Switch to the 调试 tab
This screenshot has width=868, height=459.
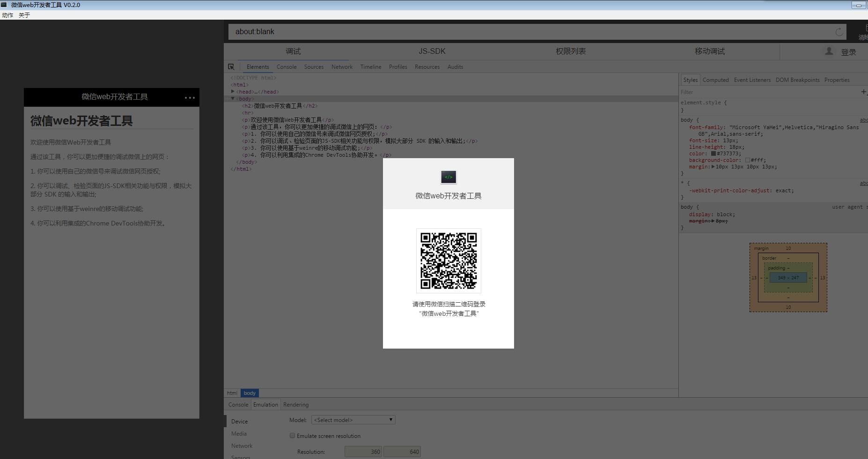coord(293,51)
